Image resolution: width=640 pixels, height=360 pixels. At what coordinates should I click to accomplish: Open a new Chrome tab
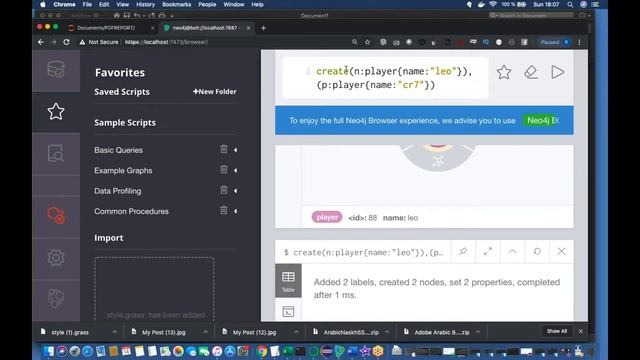[x=263, y=28]
